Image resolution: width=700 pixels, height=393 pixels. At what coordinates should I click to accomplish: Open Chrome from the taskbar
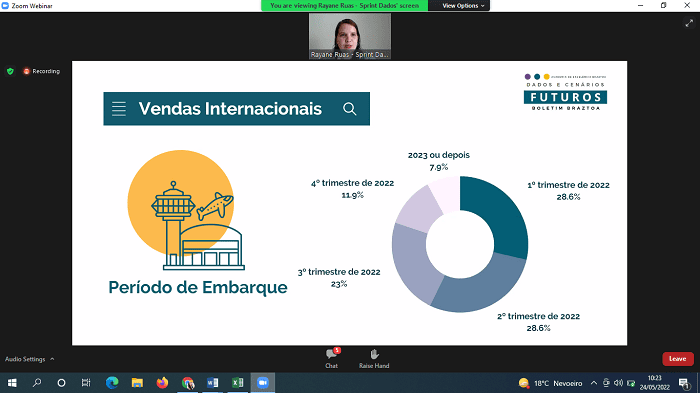pos(188,383)
